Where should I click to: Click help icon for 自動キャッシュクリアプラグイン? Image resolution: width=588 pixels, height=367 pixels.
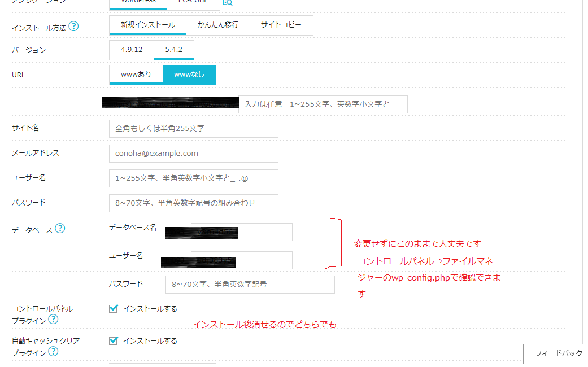[x=53, y=352]
